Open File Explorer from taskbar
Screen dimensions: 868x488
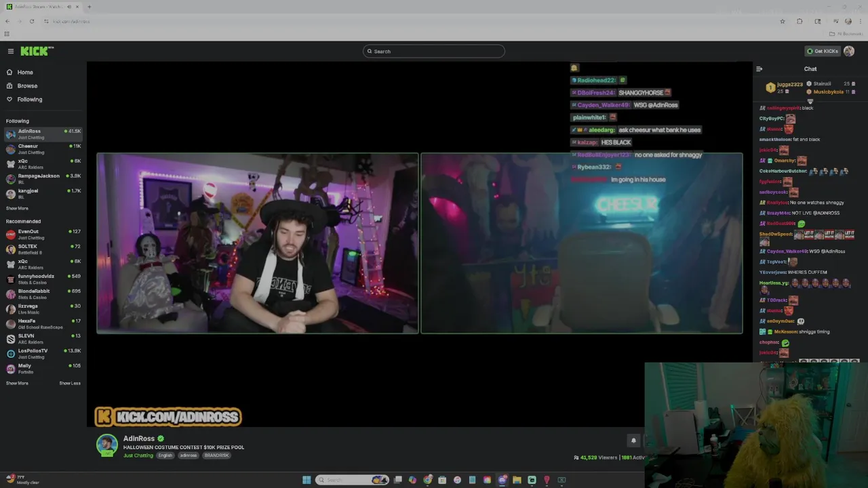click(517, 480)
